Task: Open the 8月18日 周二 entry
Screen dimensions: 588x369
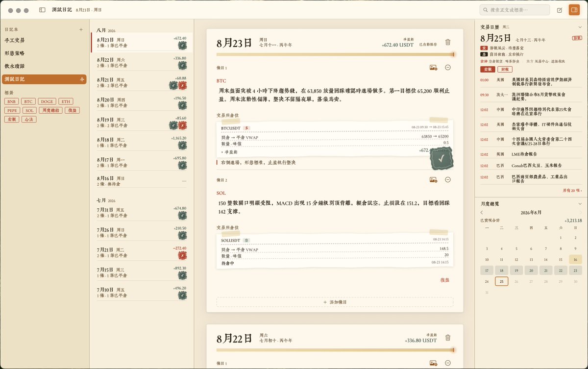Action: [141, 143]
